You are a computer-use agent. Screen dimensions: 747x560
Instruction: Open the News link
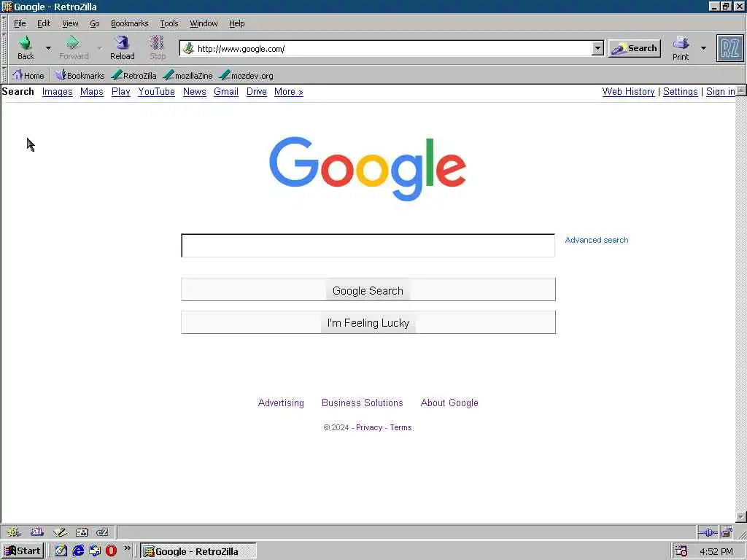click(194, 91)
